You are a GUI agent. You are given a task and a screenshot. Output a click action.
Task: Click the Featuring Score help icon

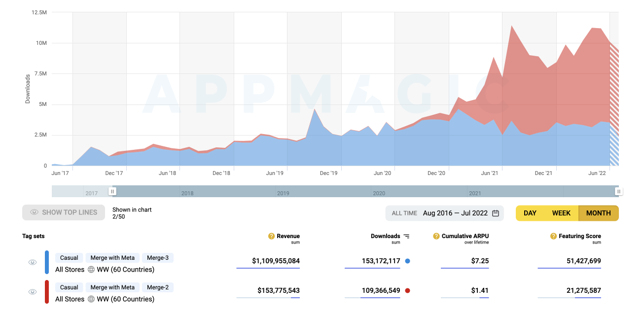tap(553, 236)
